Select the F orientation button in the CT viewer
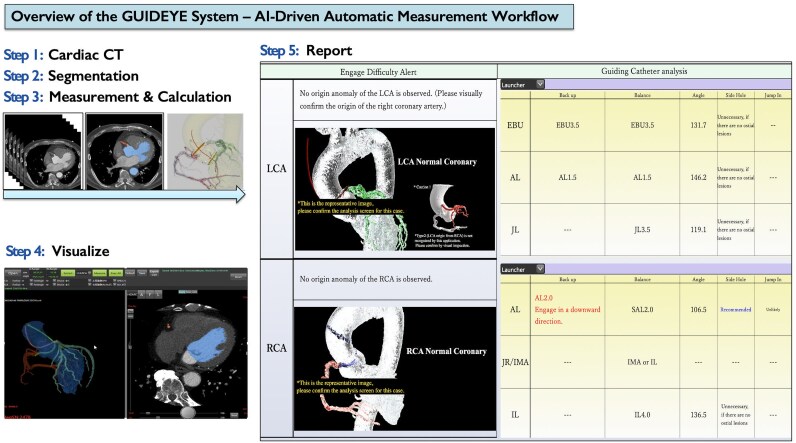The height and width of the screenshot is (443, 796). (150, 294)
